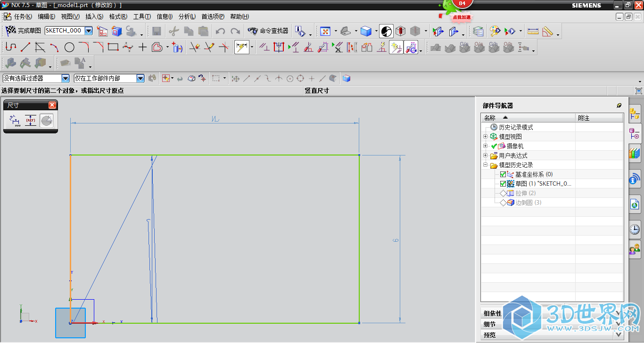Click the Finish Sketch (完成草图) button

pos(24,31)
